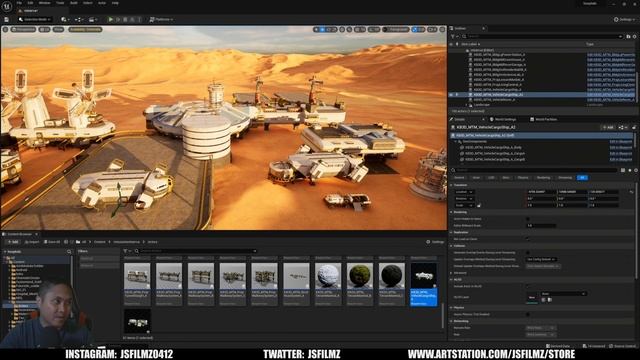Open the Selection Mode dropdown
Viewport: 640px width, 360px height.
point(36,19)
